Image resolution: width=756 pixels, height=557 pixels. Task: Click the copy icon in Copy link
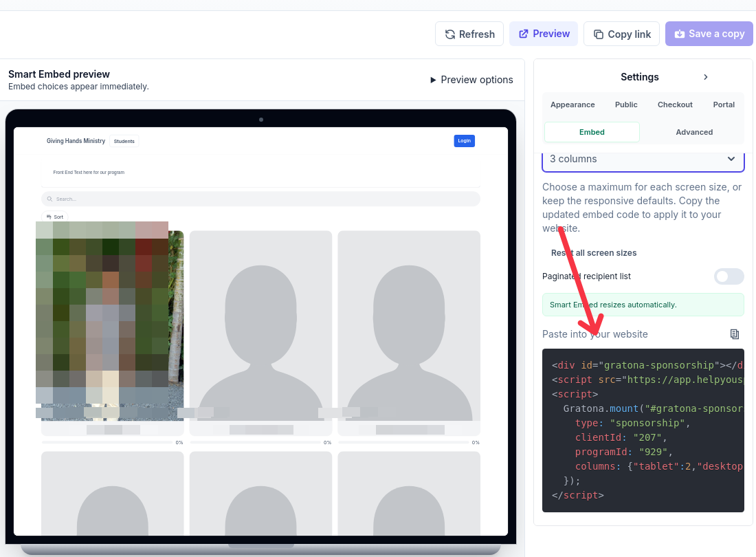pyautogui.click(x=599, y=34)
